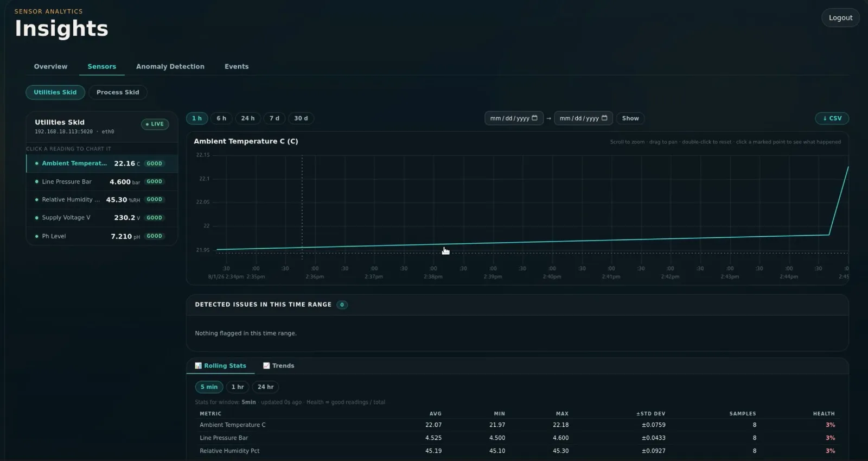Image resolution: width=868 pixels, height=461 pixels.
Task: Click the calendar icon in start date field
Action: tap(534, 118)
